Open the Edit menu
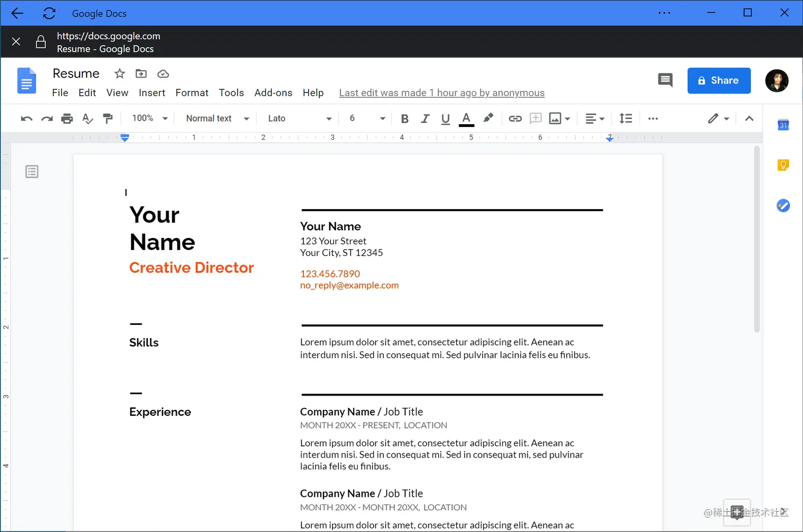 point(87,93)
